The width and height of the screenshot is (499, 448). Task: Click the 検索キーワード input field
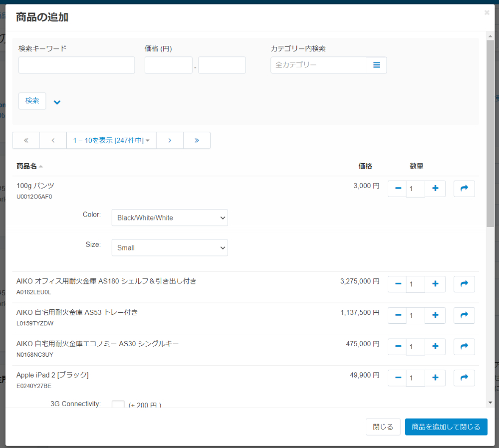(x=77, y=65)
